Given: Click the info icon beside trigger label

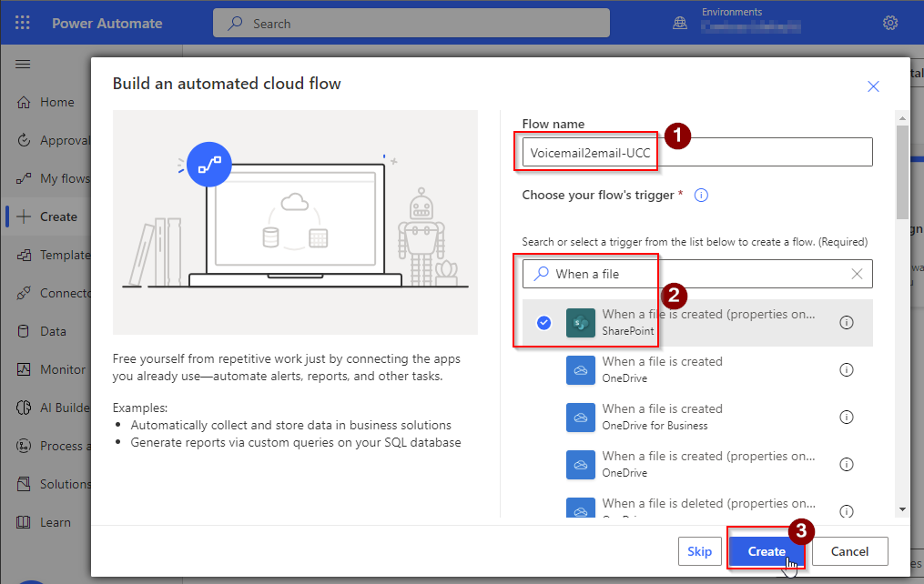Looking at the screenshot, I should 701,195.
